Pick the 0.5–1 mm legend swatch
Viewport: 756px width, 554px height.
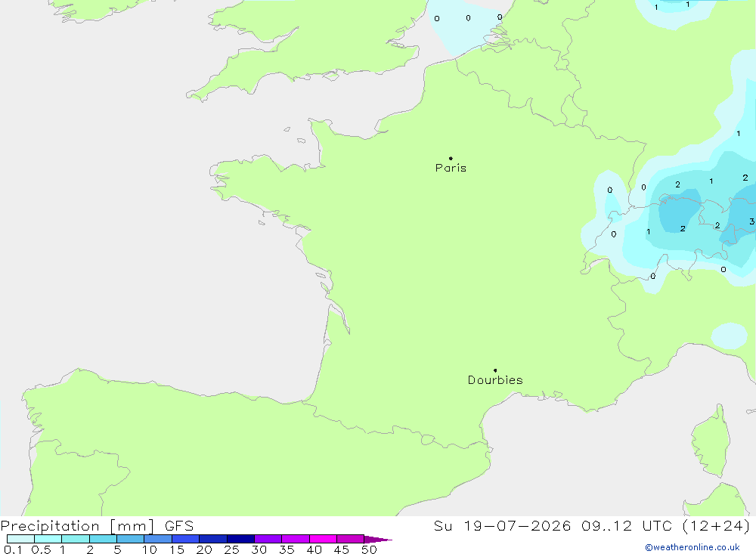click(x=48, y=539)
